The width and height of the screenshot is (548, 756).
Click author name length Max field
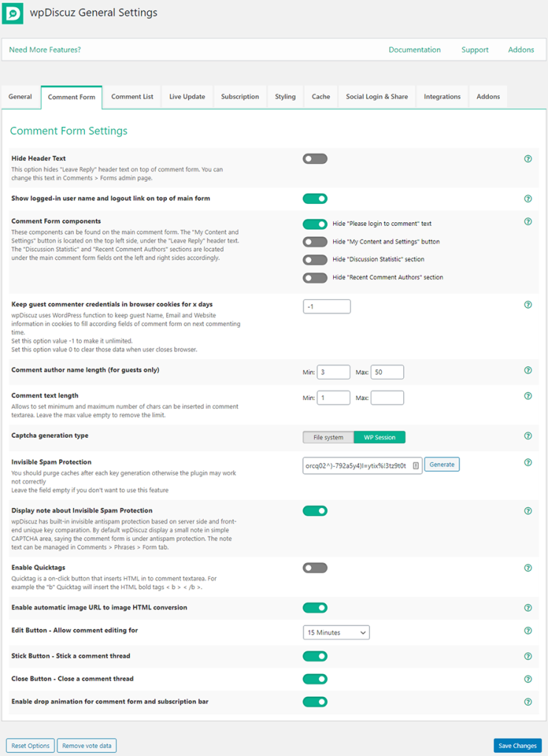(387, 372)
